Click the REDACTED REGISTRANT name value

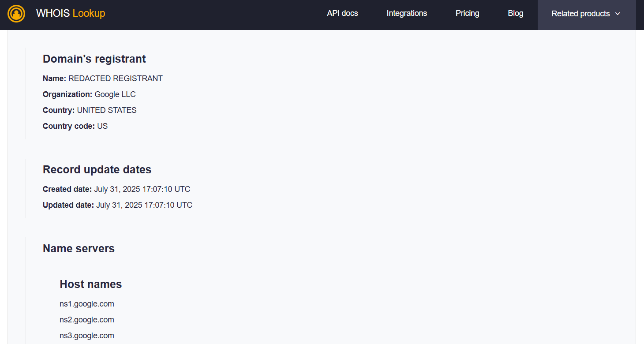(x=116, y=79)
